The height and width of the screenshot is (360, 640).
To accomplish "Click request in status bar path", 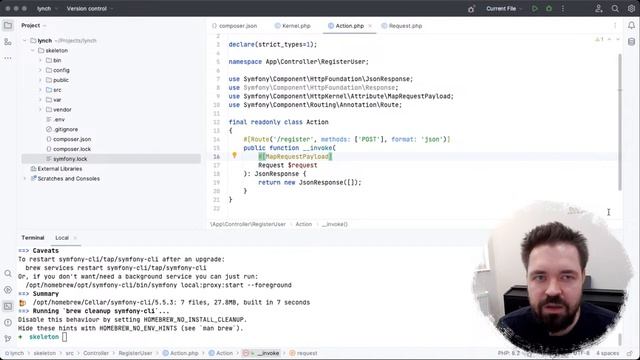I will [303, 353].
